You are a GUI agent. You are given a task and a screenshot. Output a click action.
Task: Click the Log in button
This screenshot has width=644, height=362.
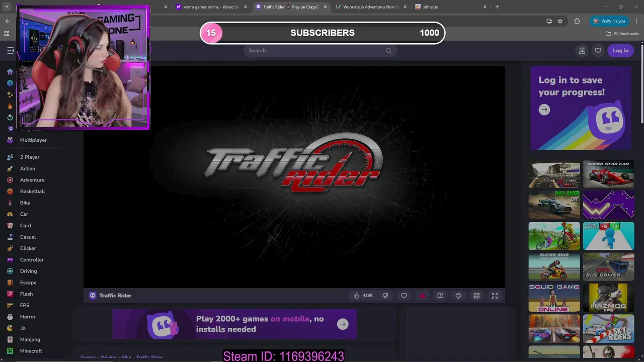click(x=620, y=50)
